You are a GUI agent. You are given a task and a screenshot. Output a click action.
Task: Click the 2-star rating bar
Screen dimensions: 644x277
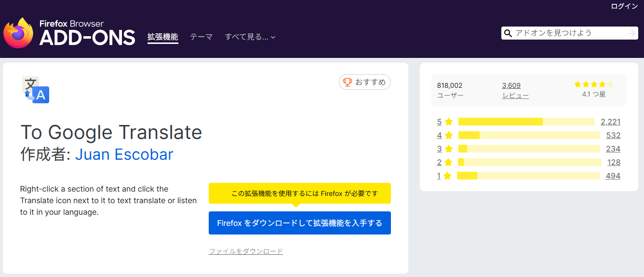530,162
